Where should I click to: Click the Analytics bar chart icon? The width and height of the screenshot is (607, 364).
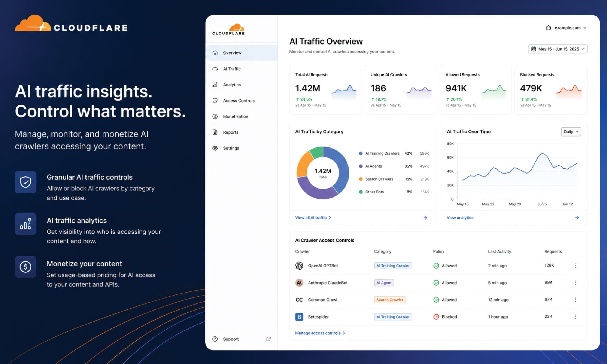pyautogui.click(x=215, y=85)
